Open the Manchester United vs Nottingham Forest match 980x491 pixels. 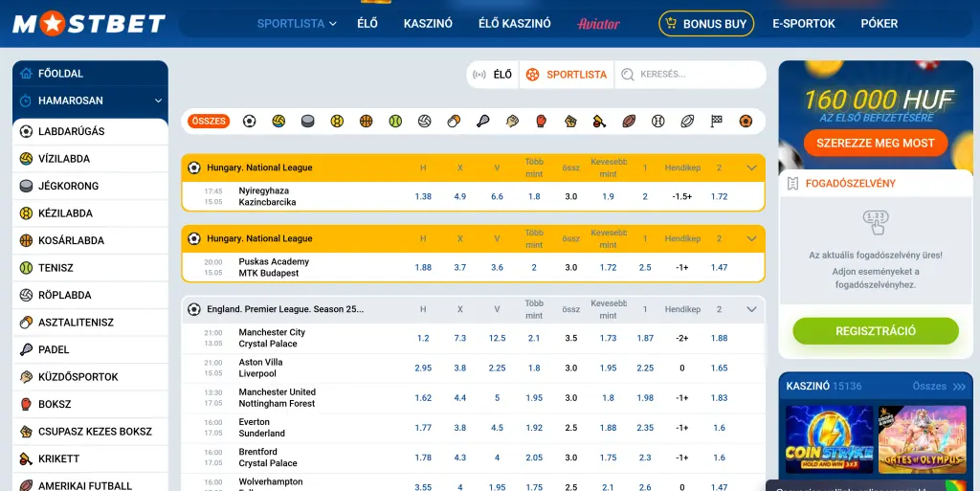pos(277,398)
